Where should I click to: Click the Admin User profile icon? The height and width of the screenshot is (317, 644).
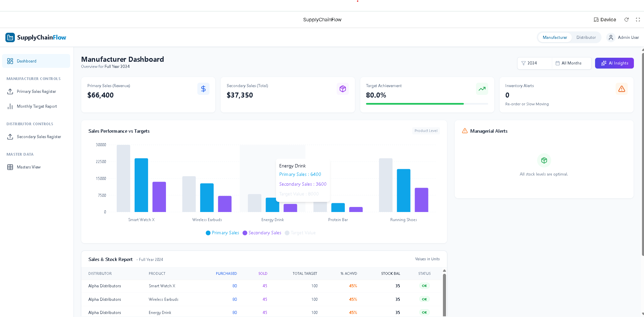click(x=611, y=37)
